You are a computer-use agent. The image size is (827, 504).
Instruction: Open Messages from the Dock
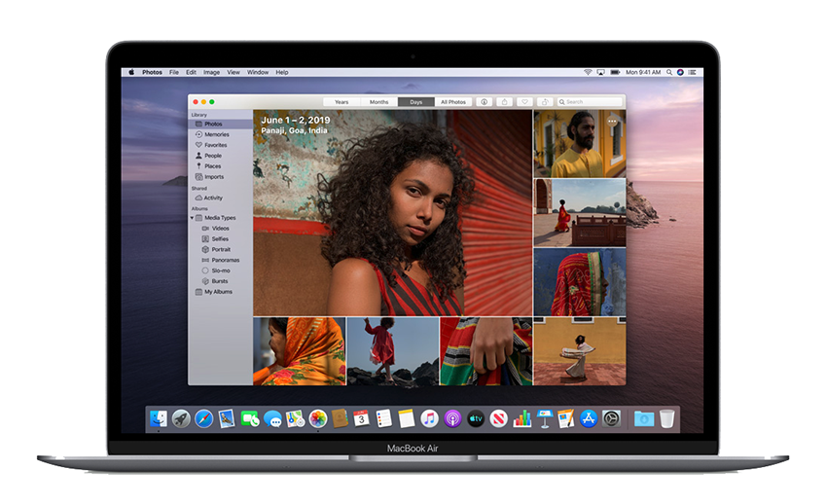click(x=272, y=419)
